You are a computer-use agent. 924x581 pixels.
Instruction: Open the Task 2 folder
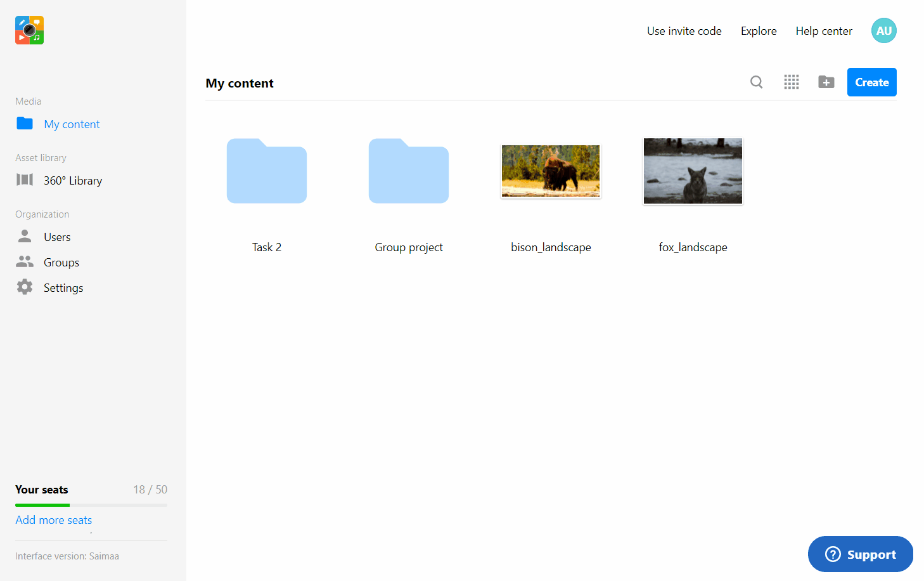(267, 171)
